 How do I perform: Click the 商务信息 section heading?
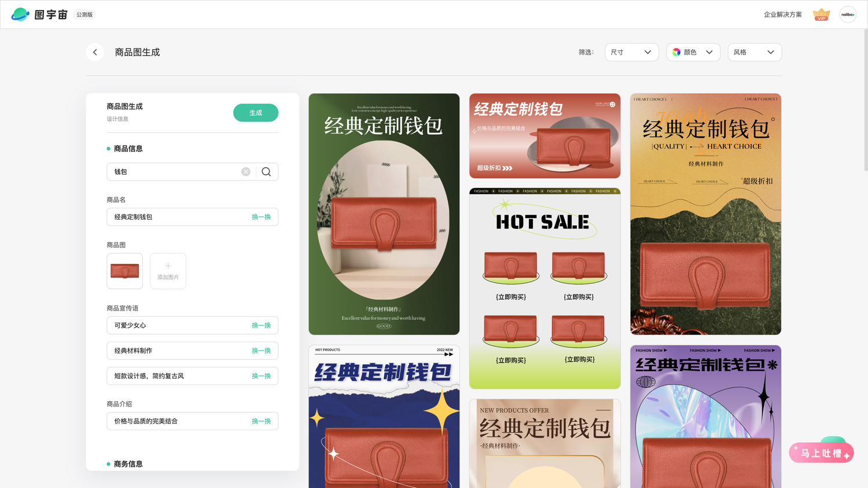(128, 464)
